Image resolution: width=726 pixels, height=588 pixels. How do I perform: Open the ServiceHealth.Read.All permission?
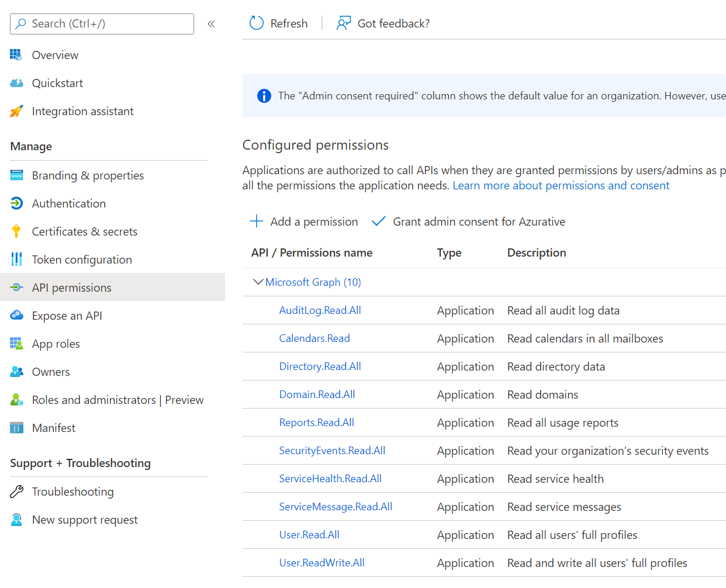click(x=330, y=479)
